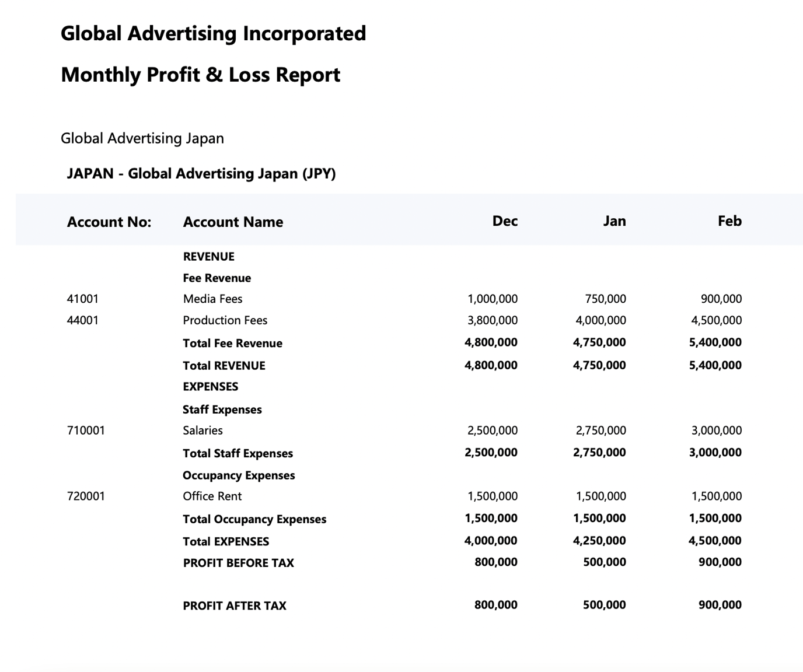
Task: Click the JAPAN - Global Advertising Japan (JPY) subtitle
Action: pyautogui.click(x=201, y=174)
